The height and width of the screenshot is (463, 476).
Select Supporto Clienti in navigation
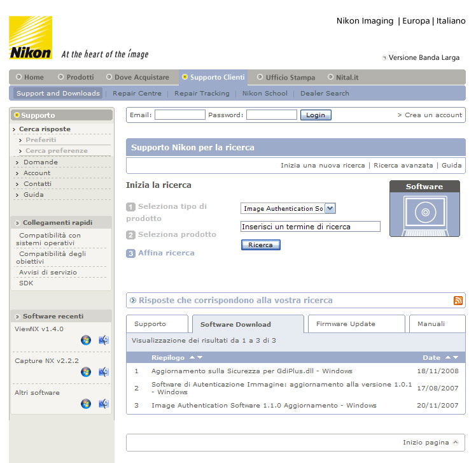[213, 77]
